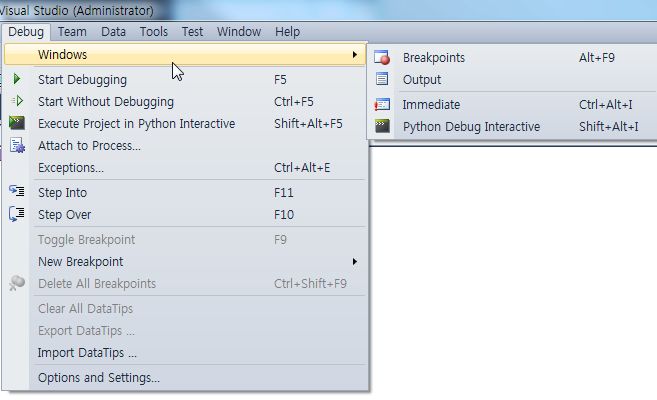Image resolution: width=657 pixels, height=400 pixels.
Task: Click the Python Debug Interactive console icon
Action: click(382, 126)
